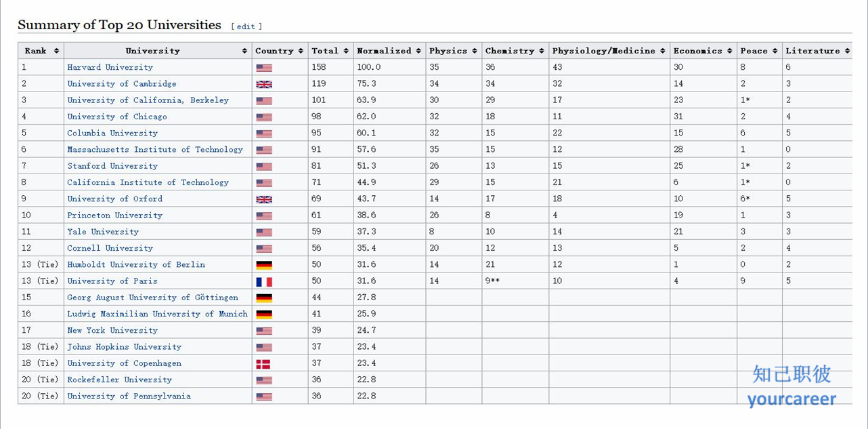The height and width of the screenshot is (429, 868).
Task: Sort by Country column sort arrows
Action: (x=301, y=51)
